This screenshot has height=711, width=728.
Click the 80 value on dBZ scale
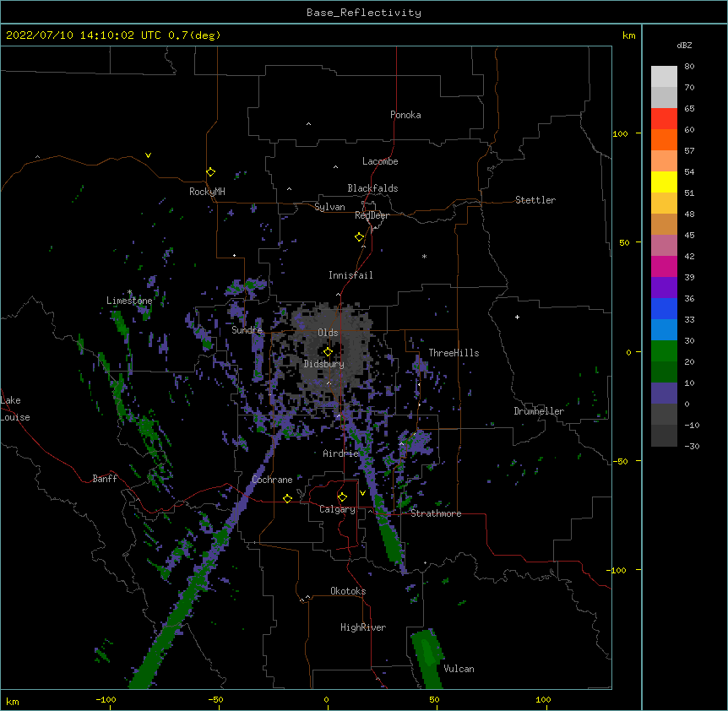click(x=689, y=67)
